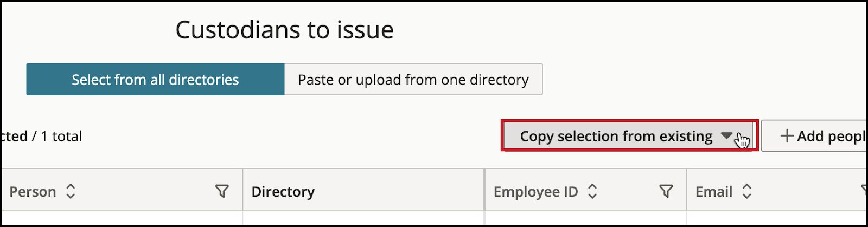Sort using the Employee ID arrows icon

(592, 191)
